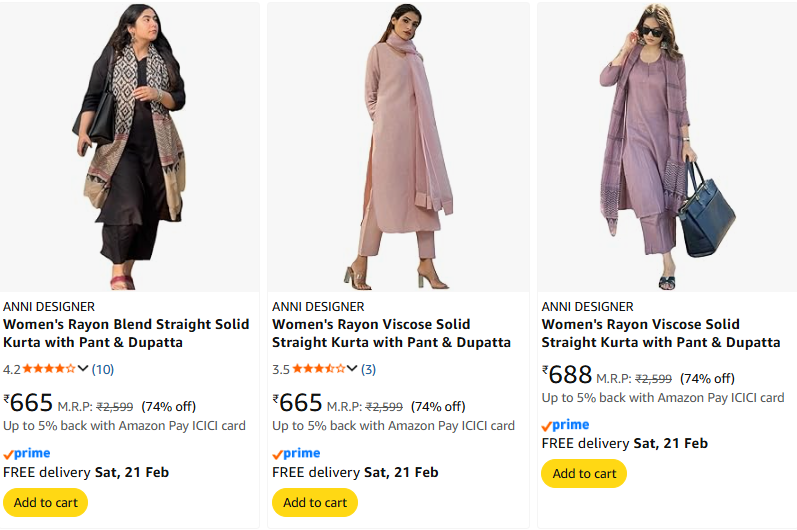Add the ₹688 kurta to cart
The height and width of the screenshot is (530, 797).
coord(584,473)
